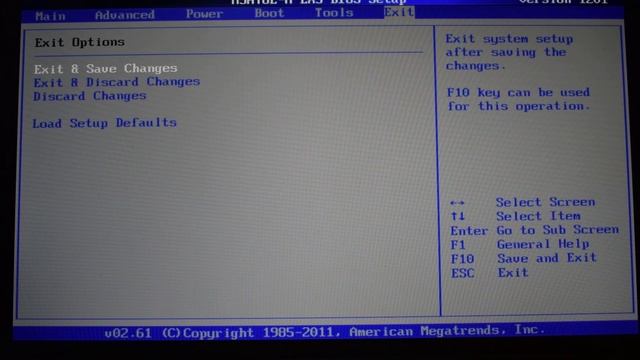The height and width of the screenshot is (360, 640).
Task: Click the 'Exit system setup' description text
Action: [x=509, y=52]
